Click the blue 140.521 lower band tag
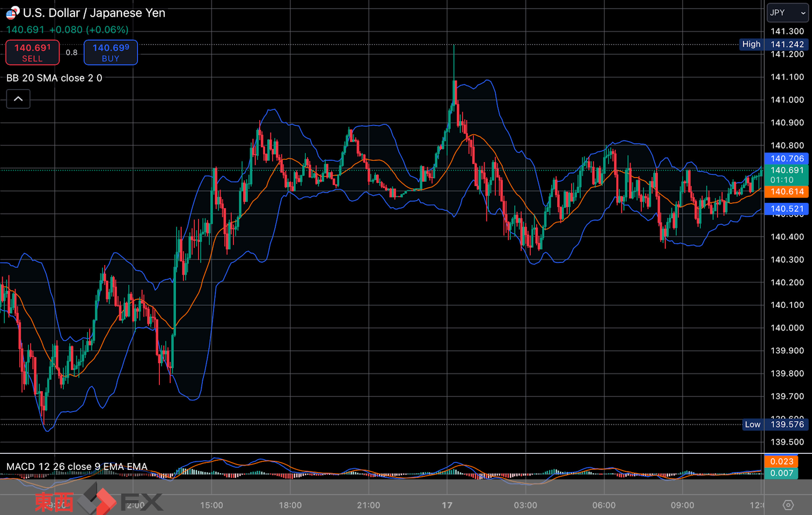Viewport: 812px width, 515px height. click(x=786, y=209)
